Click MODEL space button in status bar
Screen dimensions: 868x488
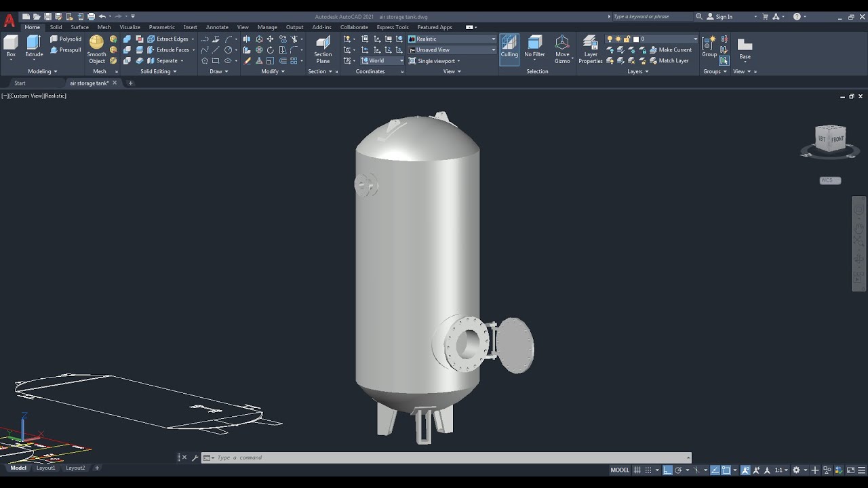(620, 470)
